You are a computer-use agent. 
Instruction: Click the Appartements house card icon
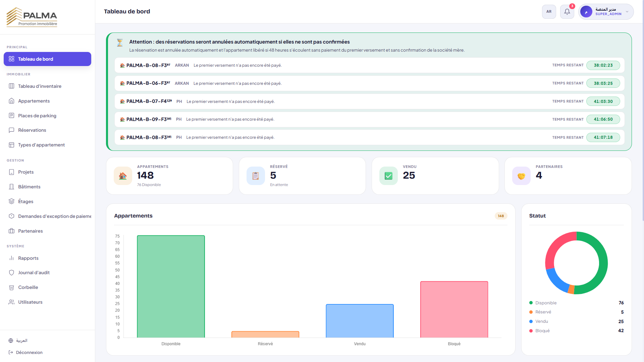pyautogui.click(x=123, y=176)
